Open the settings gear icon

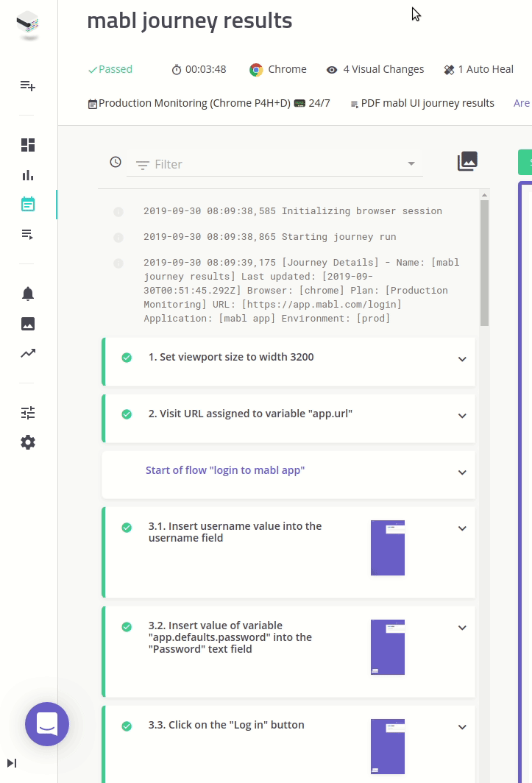[28, 442]
